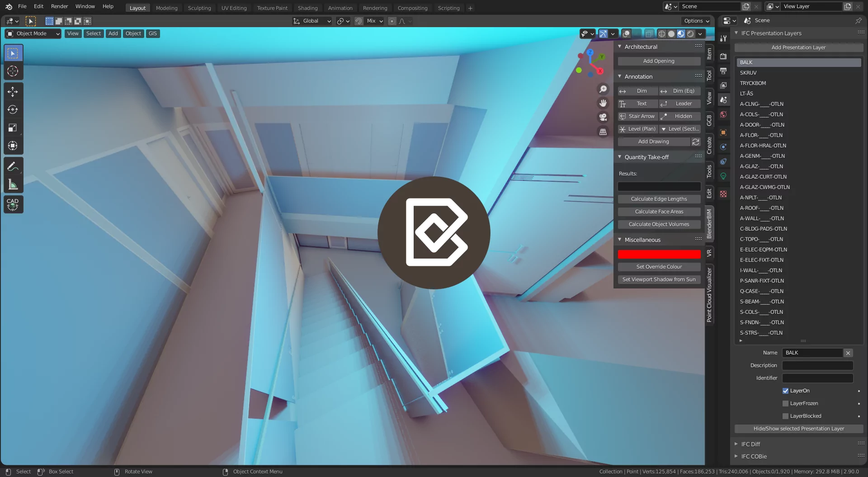The height and width of the screenshot is (477, 868).
Task: Switch to the Modeling workspace tab
Action: (166, 8)
